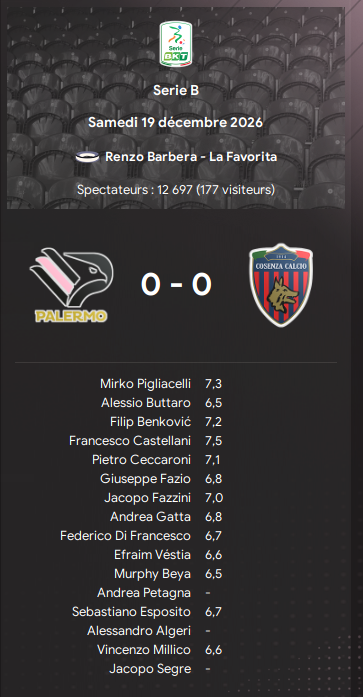The width and height of the screenshot is (363, 697).
Task: Click the Serie B competition title
Action: pos(176,91)
